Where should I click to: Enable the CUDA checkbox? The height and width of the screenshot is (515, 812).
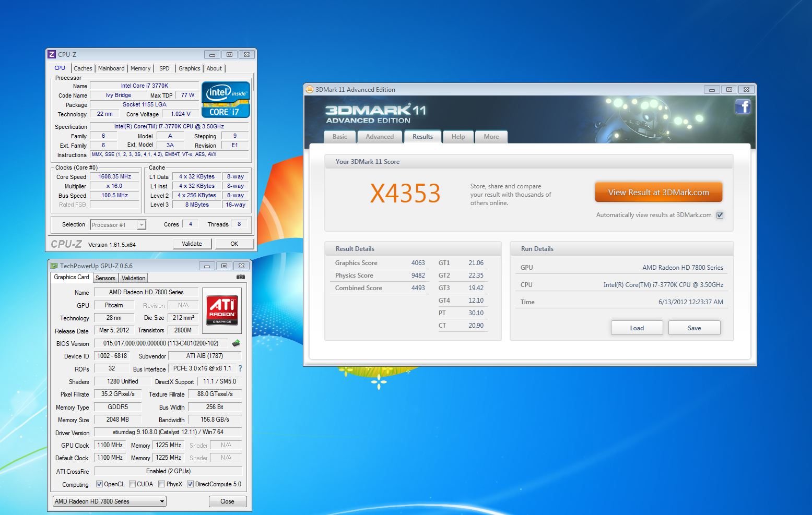tap(133, 484)
